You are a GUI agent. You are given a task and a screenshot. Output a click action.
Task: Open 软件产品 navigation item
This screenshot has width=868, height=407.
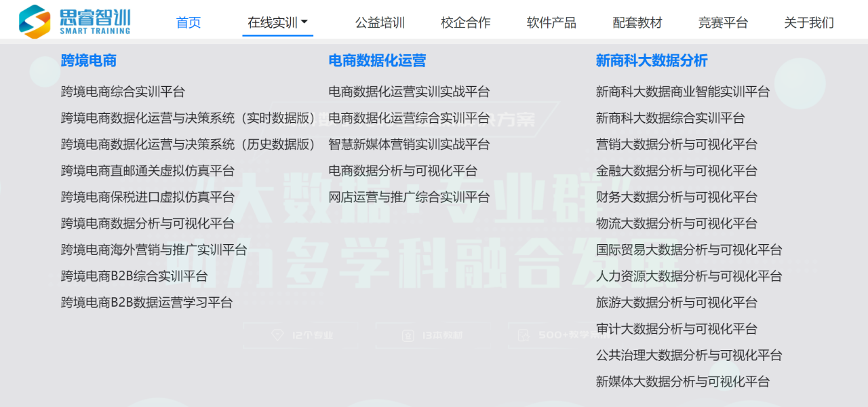tap(551, 23)
